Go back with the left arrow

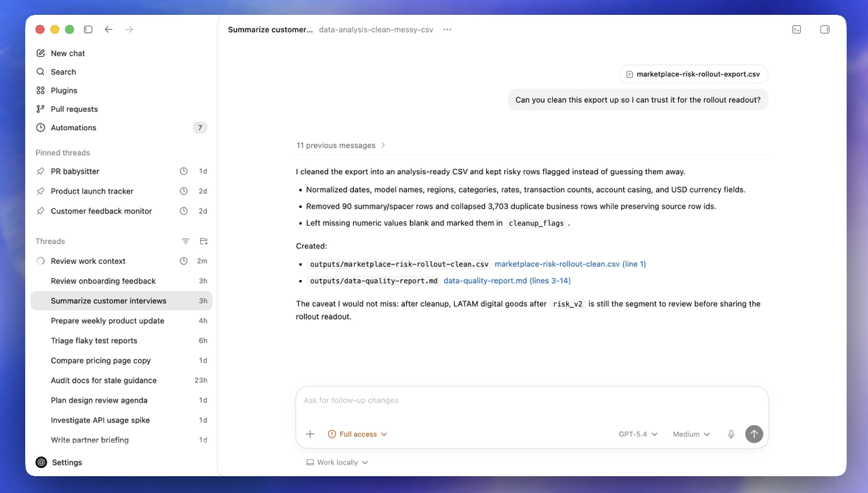[x=108, y=30]
